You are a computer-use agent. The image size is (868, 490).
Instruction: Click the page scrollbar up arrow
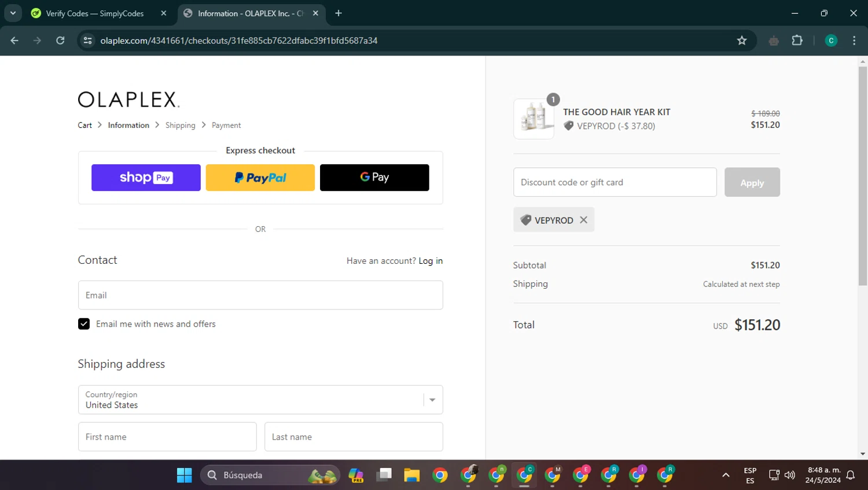pos(863,61)
